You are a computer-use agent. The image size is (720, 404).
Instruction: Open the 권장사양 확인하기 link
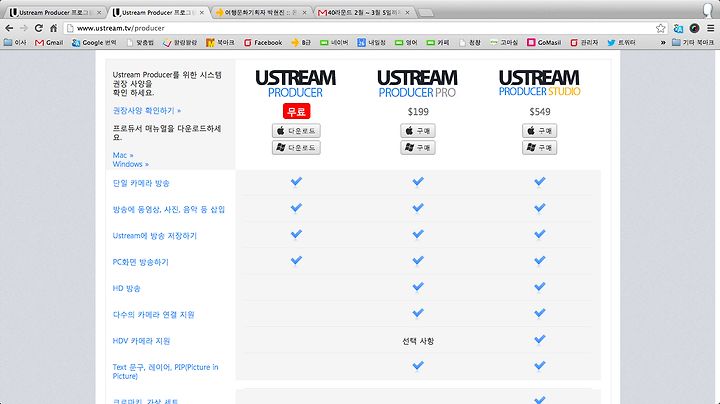coord(146,111)
